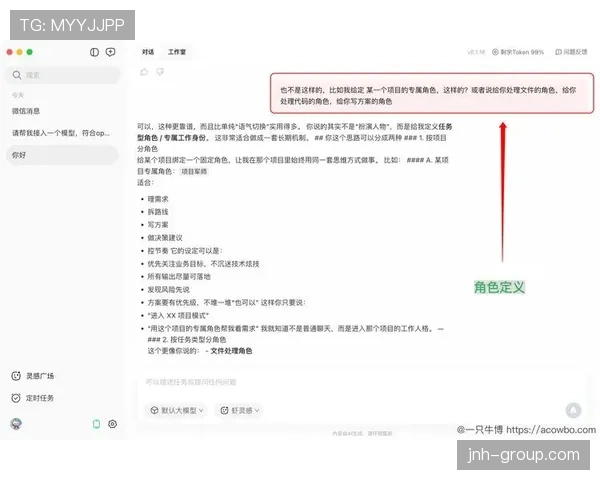Click the search magnifier icon
This screenshot has height=480, width=600.
(16, 75)
